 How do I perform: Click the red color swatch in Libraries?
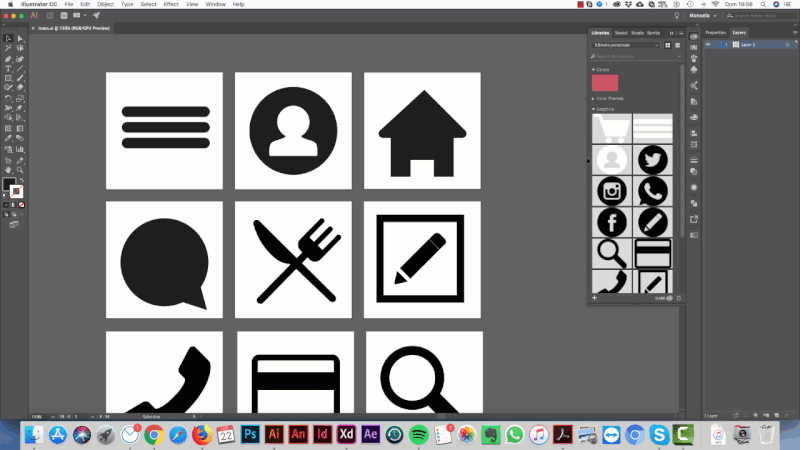coord(605,83)
